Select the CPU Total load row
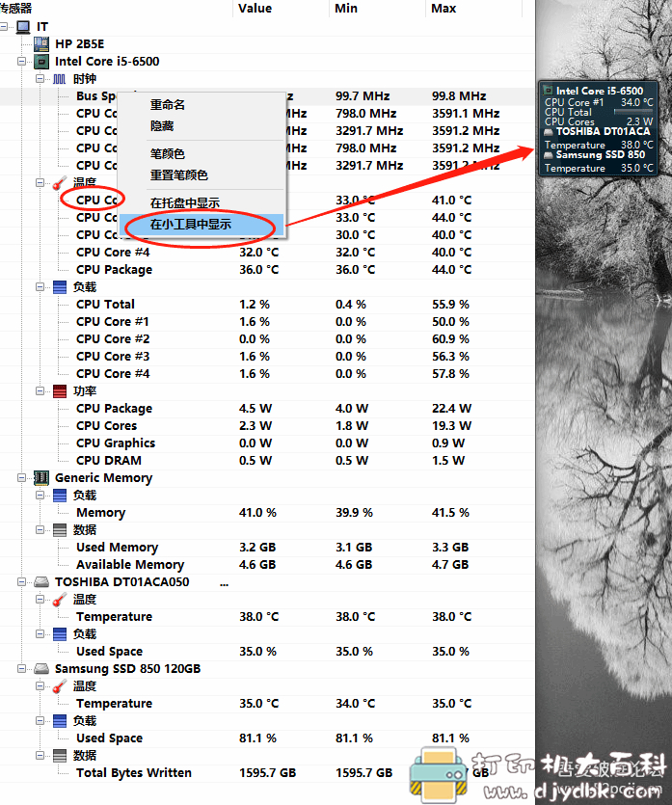The image size is (672, 805). click(x=267, y=305)
